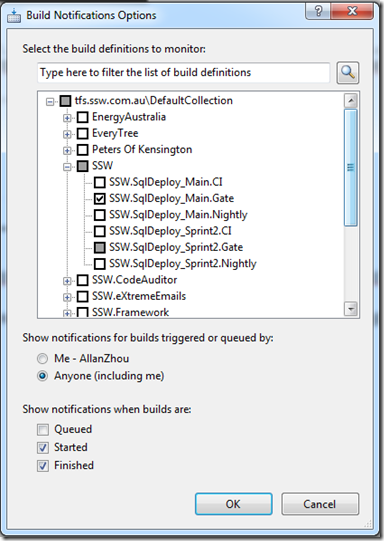The width and height of the screenshot is (384, 541).
Task: Toggle the DefaultCollection root checkbox
Action: 66,101
